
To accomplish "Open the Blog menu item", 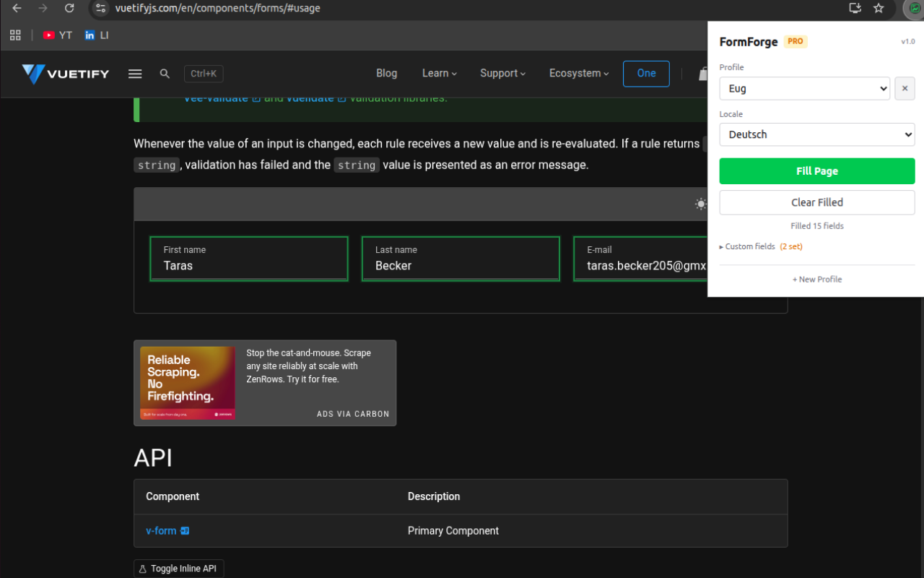I will 386,73.
